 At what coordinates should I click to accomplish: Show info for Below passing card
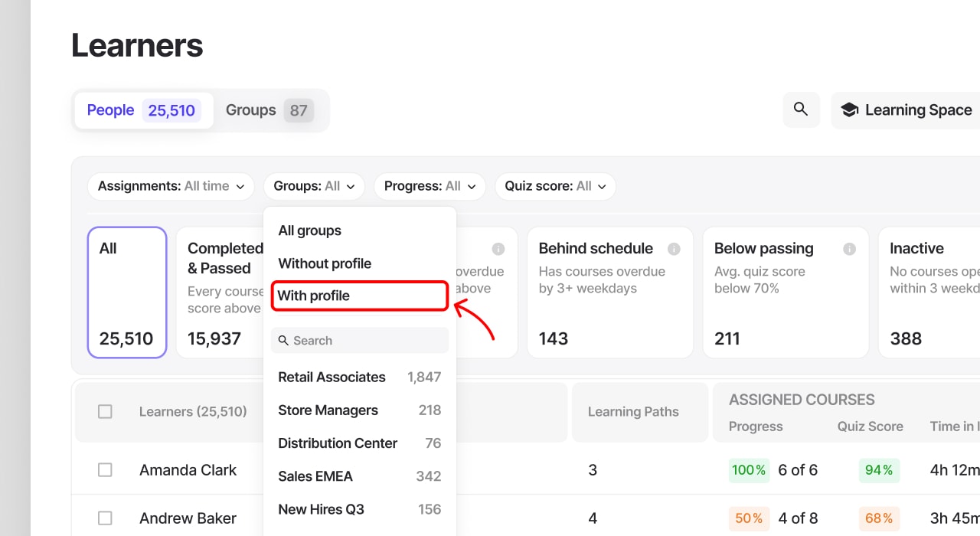[849, 249]
